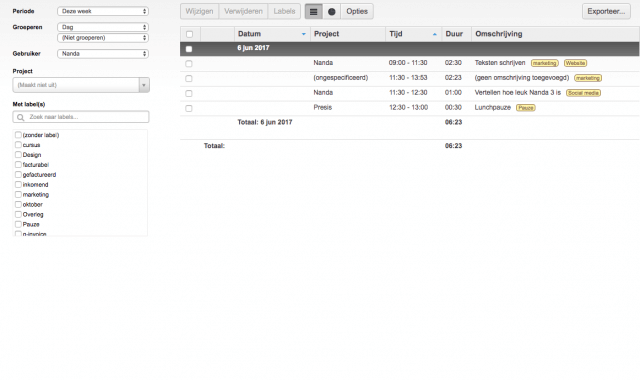The image size is (640, 380).
Task: Click the Lunchpauze description
Action: [493, 107]
